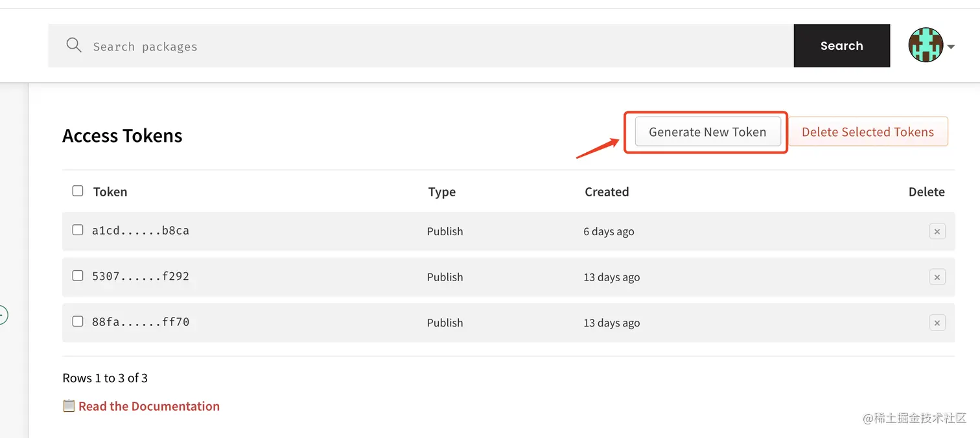
Task: Click Generate New Token button
Action: 707,132
